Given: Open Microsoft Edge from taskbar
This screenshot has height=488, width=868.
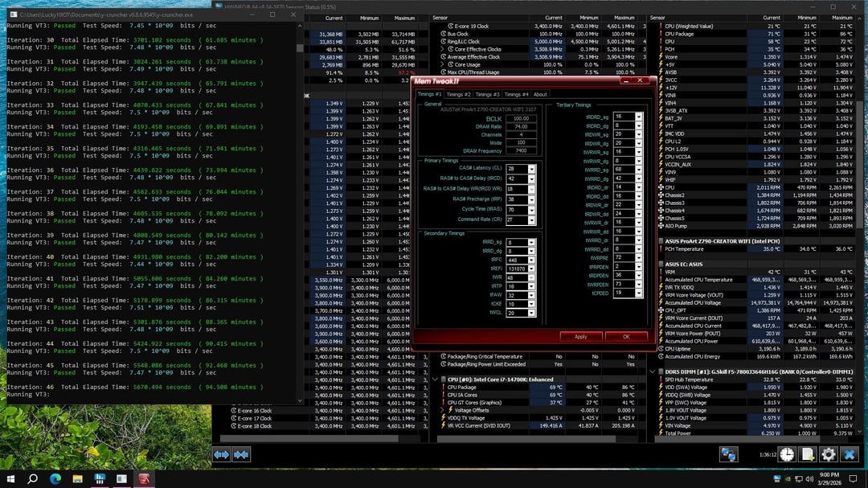Looking at the screenshot, I should point(55,478).
